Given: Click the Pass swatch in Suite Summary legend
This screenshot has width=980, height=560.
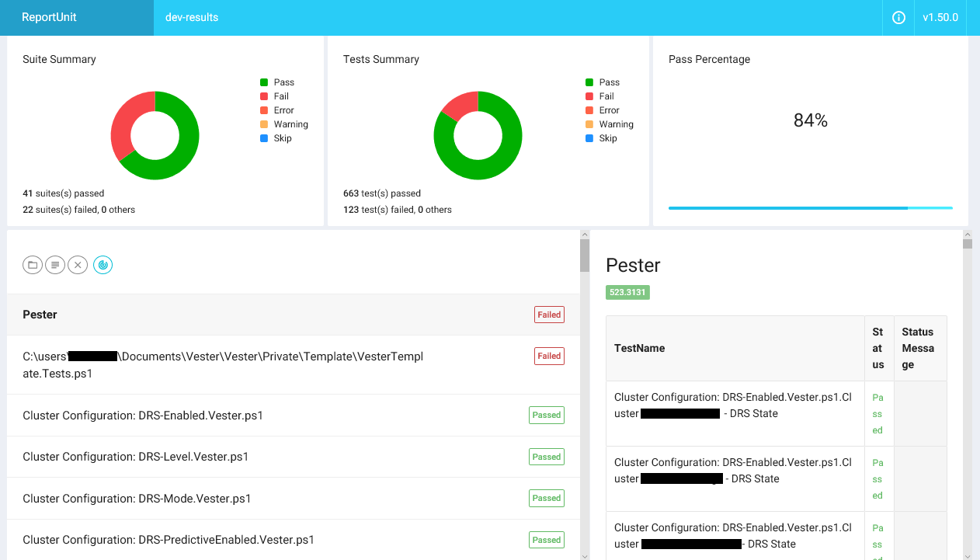Looking at the screenshot, I should tap(264, 82).
